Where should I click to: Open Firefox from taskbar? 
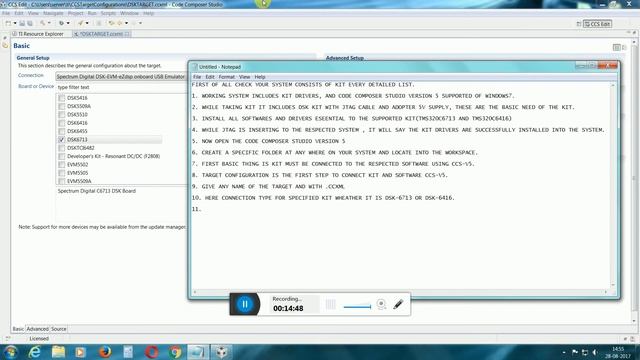tap(105, 352)
